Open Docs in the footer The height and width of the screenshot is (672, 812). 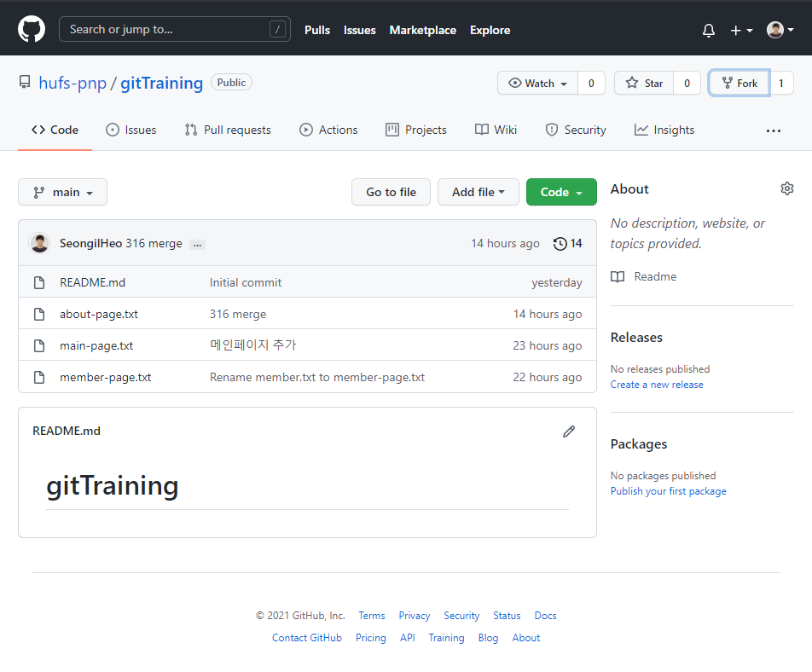(x=545, y=616)
